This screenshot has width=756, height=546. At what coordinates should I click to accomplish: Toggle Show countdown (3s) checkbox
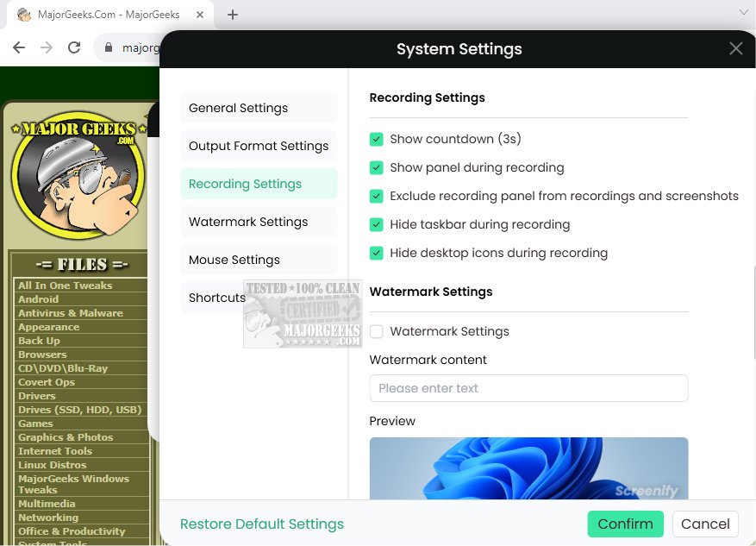coord(376,140)
